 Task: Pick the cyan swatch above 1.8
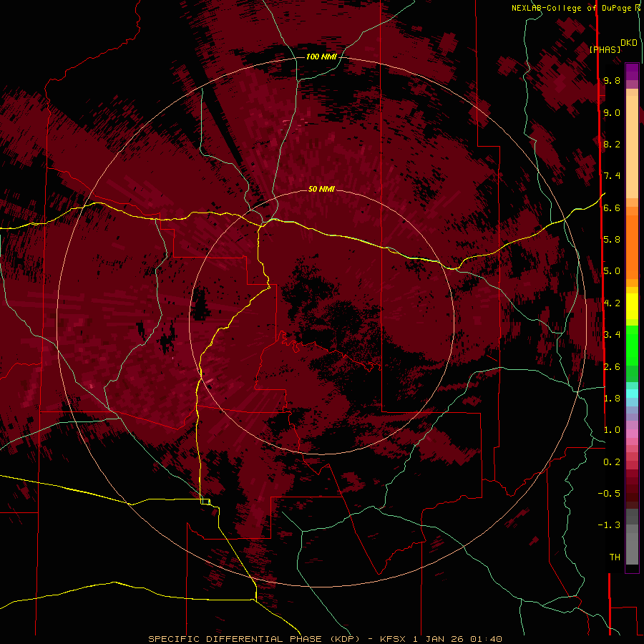pyautogui.click(x=632, y=394)
